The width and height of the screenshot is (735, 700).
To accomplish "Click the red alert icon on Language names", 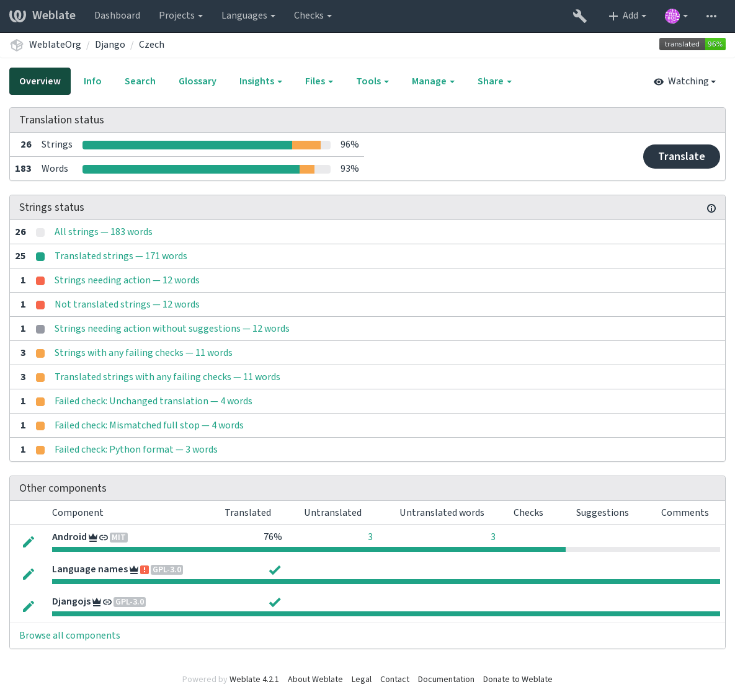I will (145, 570).
